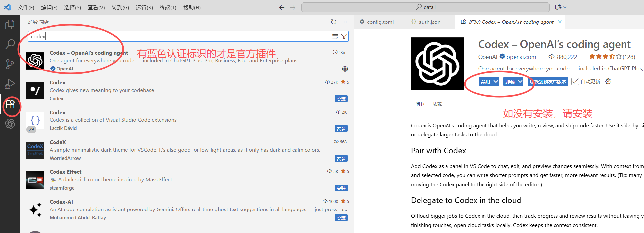Open the Terminal menu in menu bar
The image size is (644, 233).
(x=168, y=7)
